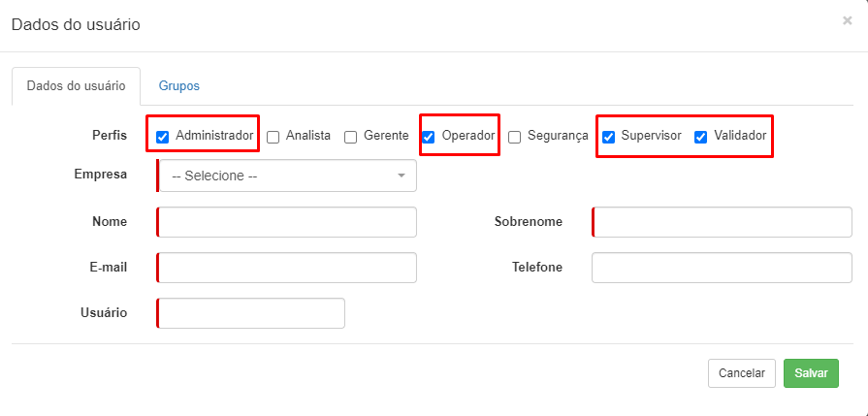Viewport: 868px width, 416px height.
Task: Select the E-mail text field
Action: [x=287, y=268]
